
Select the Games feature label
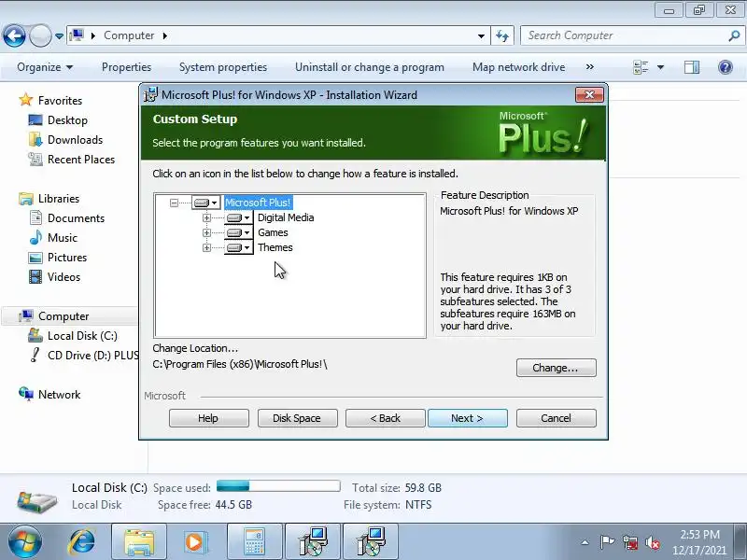pos(273,232)
